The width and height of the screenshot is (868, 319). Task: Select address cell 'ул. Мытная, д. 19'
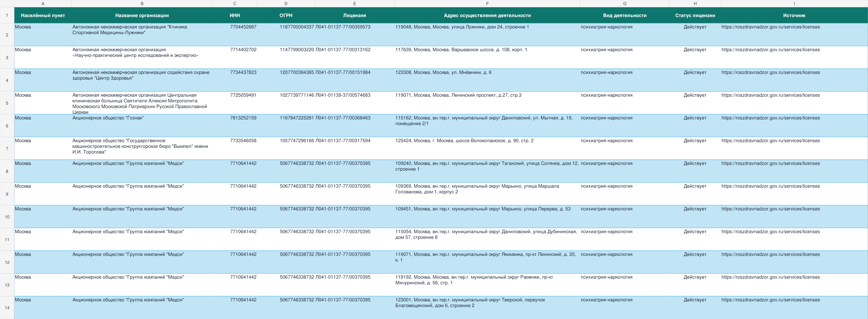coord(487,126)
